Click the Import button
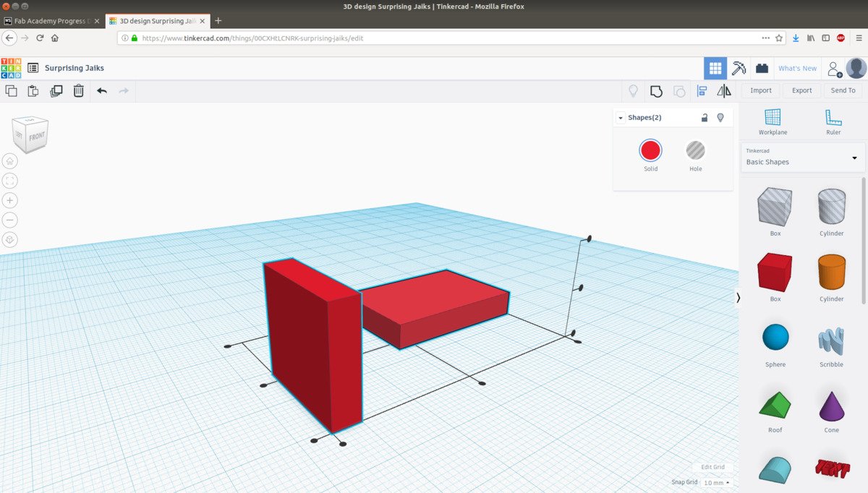 (x=761, y=90)
